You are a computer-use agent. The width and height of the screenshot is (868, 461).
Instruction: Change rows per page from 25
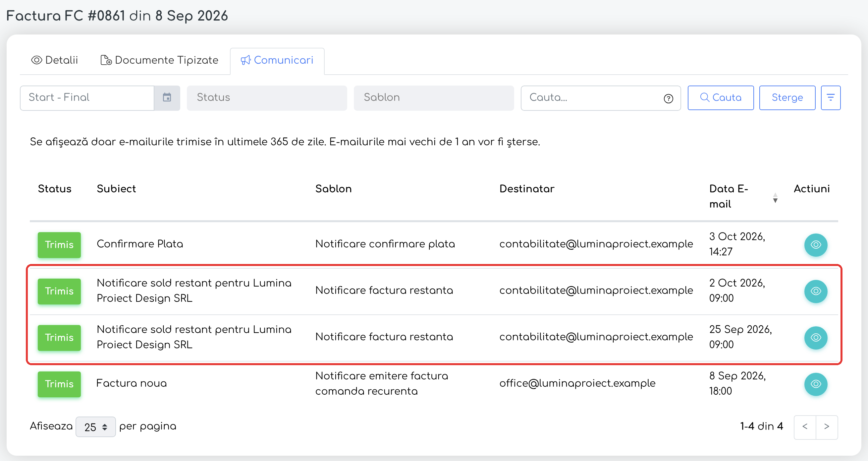point(96,427)
